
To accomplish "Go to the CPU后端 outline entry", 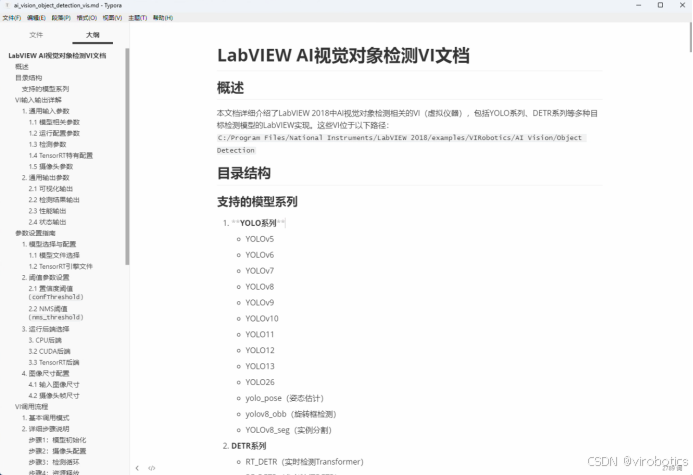I will click(45, 340).
